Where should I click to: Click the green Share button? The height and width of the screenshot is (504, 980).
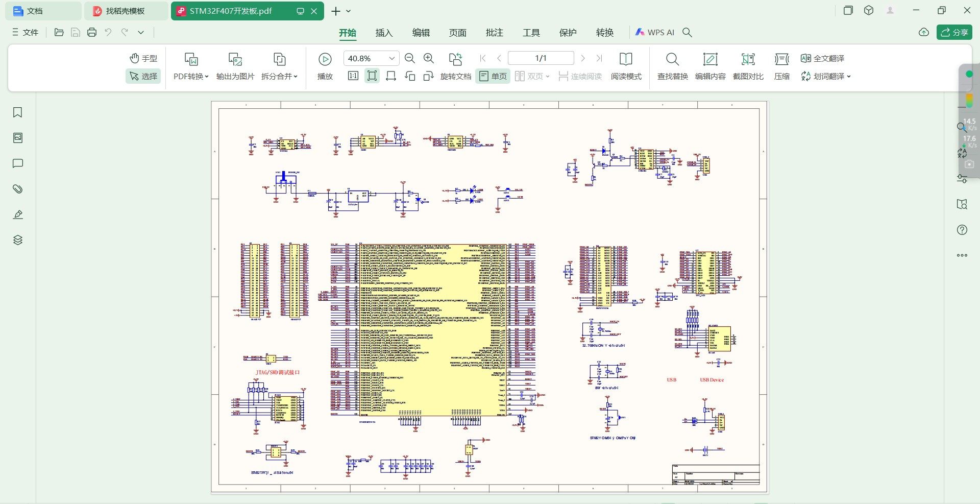954,32
